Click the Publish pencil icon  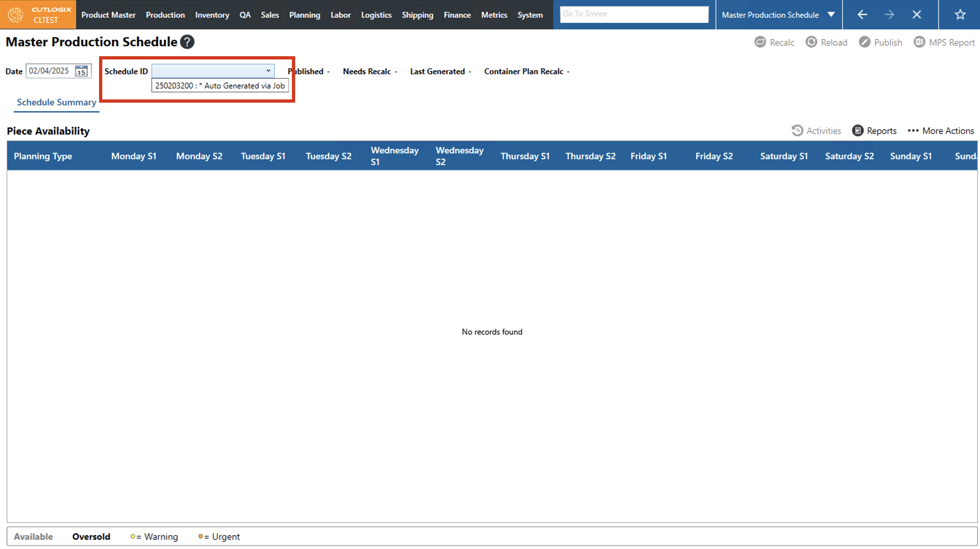pos(864,42)
